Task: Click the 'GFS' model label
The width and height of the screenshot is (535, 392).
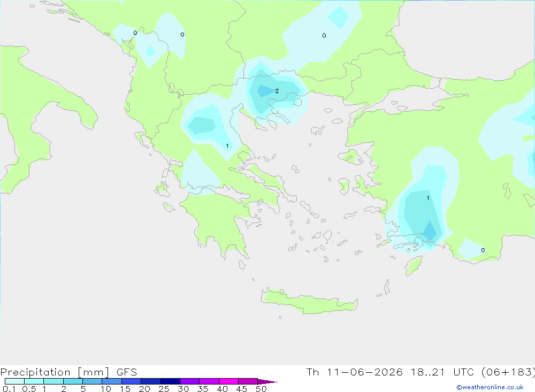Action: click(x=127, y=372)
